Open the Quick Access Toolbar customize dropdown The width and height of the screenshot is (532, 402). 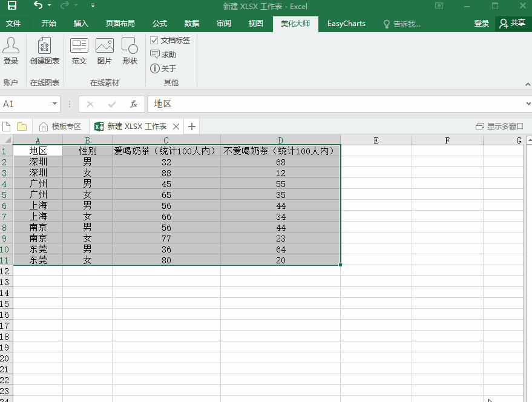click(x=93, y=6)
